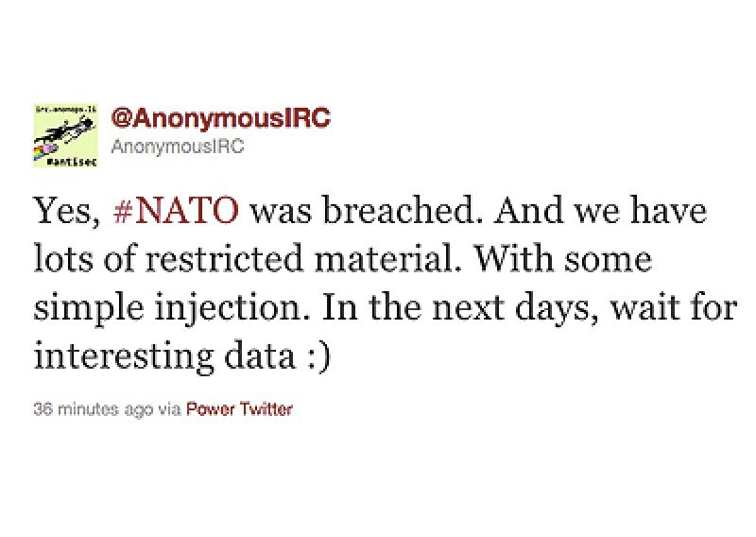Click the word 'material' in the tweet
The width and height of the screenshot is (756, 537).
pyautogui.click(x=386, y=258)
